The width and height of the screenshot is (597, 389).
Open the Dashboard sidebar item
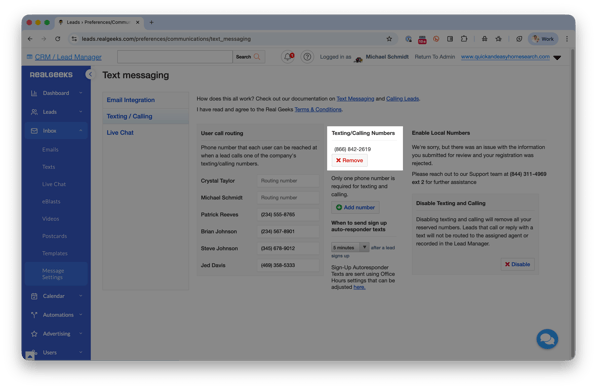tap(56, 93)
